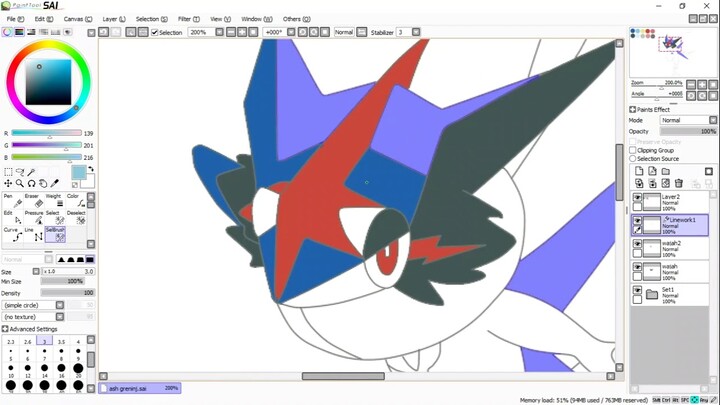
Task: Delete the selected layer with trash icon
Action: pos(679,183)
